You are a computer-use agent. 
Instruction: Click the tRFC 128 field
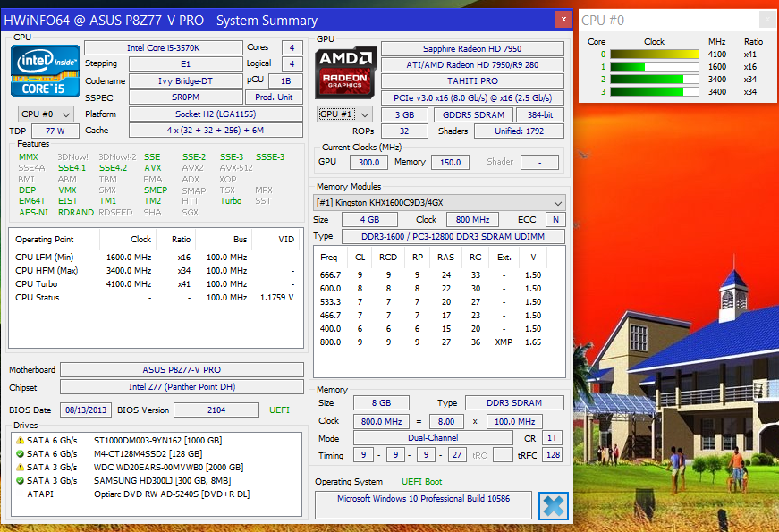(553, 455)
